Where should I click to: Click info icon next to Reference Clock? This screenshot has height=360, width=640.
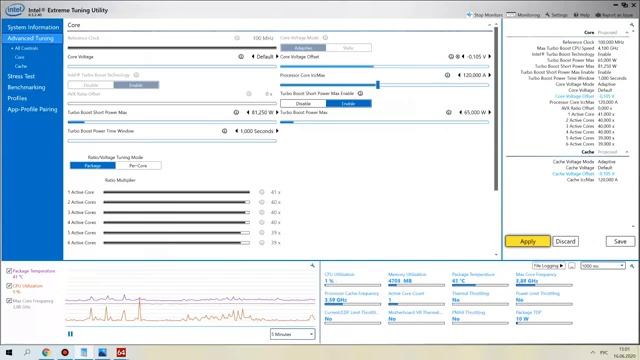coord(237,38)
